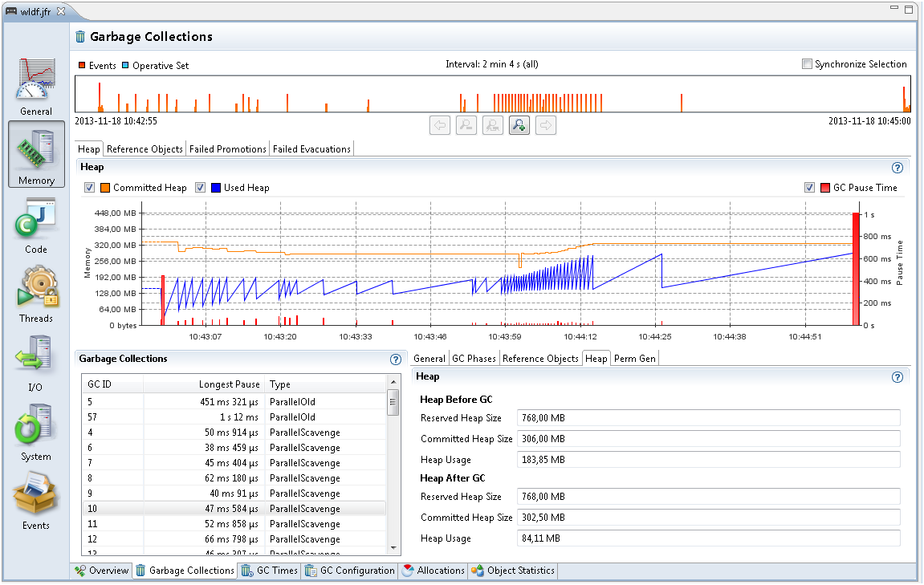924x585 pixels.
Task: Switch to GC Times bottom tab
Action: [269, 571]
